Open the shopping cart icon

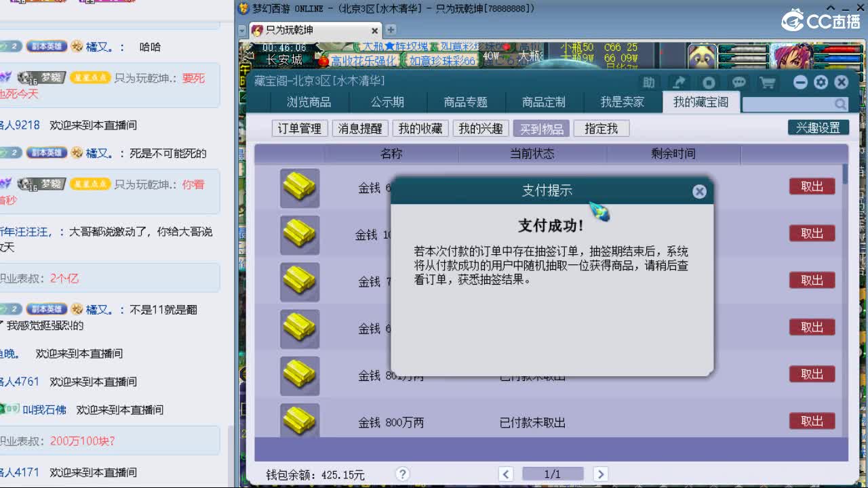[768, 83]
